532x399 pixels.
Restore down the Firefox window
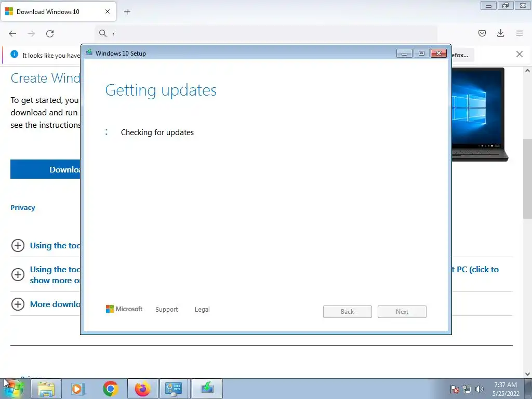pyautogui.click(x=506, y=5)
